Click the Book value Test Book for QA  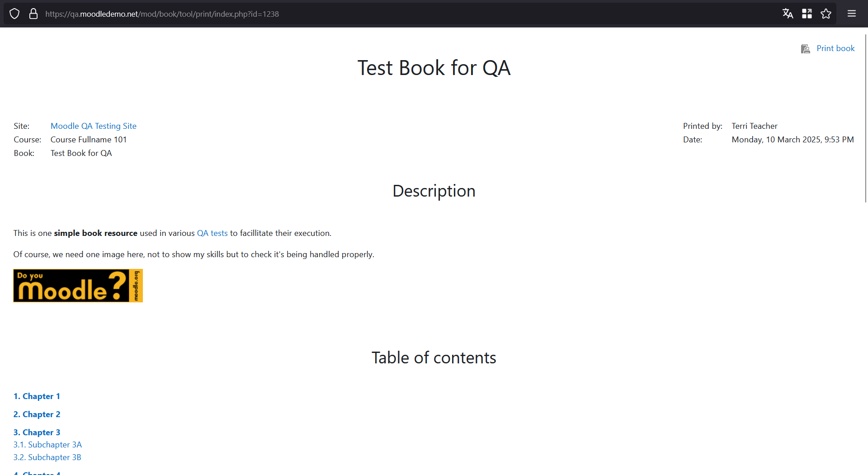[x=81, y=153]
